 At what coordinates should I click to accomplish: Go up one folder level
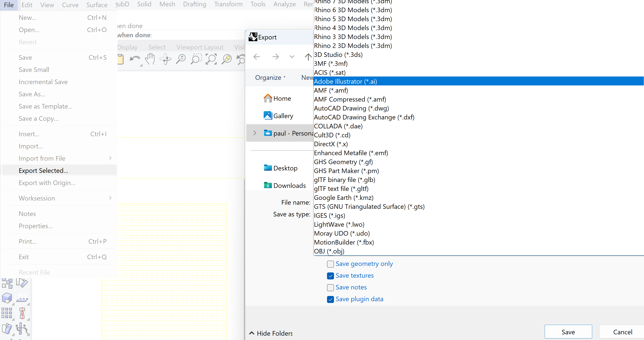coord(308,57)
